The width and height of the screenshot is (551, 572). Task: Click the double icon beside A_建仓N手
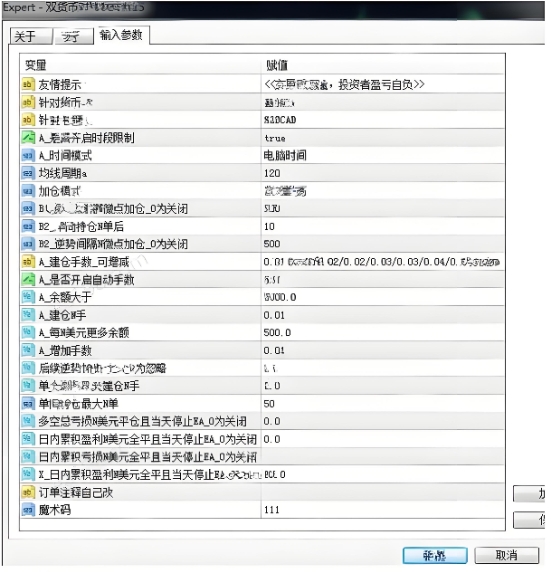point(28,316)
